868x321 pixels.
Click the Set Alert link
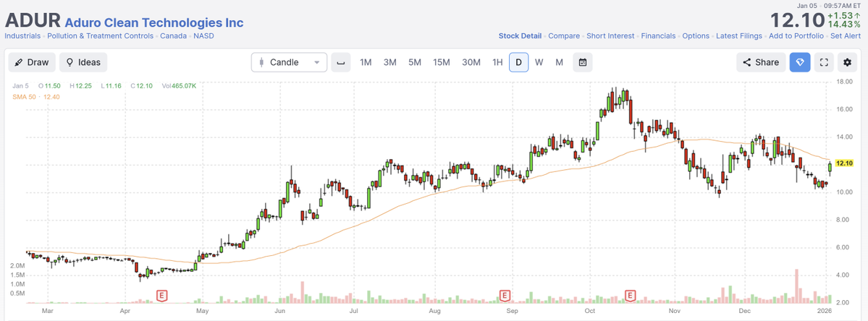(x=846, y=36)
